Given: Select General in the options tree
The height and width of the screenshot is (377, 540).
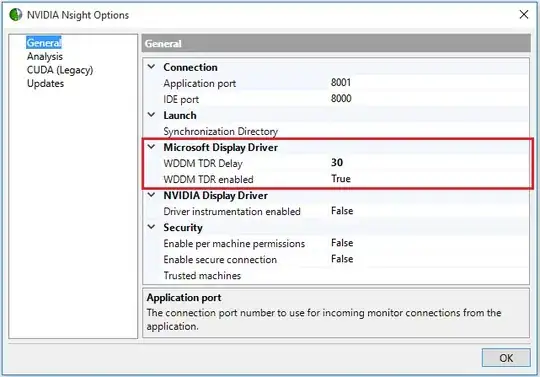Looking at the screenshot, I should pyautogui.click(x=44, y=43).
